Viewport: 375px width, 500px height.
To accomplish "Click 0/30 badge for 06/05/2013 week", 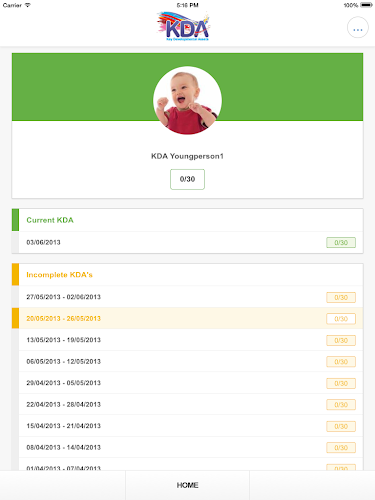I will pos(341,362).
